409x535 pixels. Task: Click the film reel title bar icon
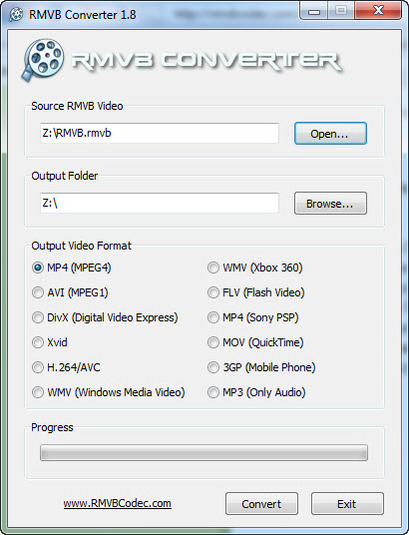pyautogui.click(x=16, y=14)
